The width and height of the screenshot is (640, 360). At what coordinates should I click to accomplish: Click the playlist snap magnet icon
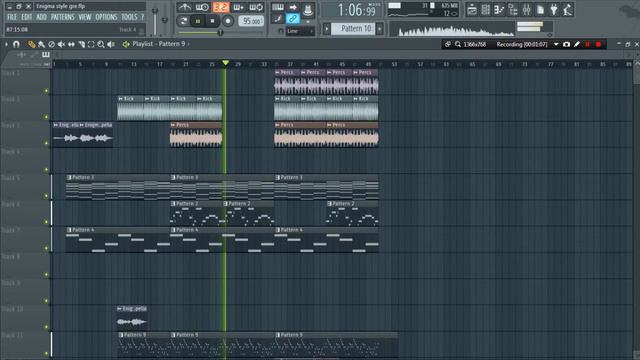pos(16,44)
